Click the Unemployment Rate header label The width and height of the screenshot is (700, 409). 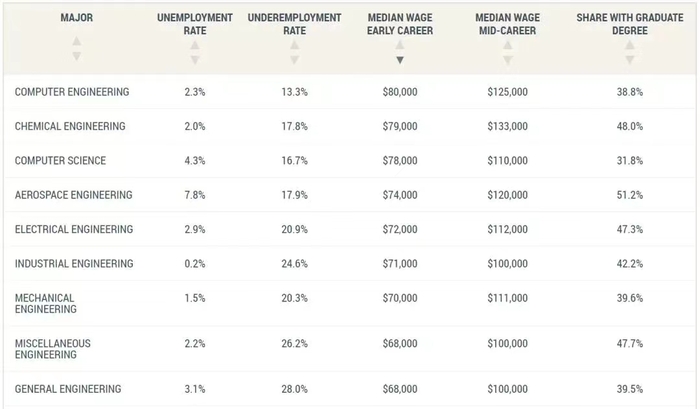[x=195, y=24]
